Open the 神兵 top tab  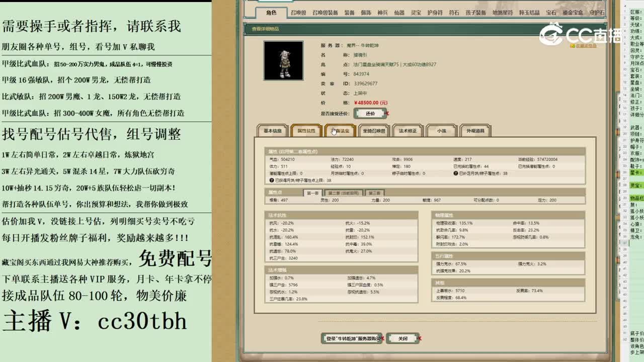(382, 13)
